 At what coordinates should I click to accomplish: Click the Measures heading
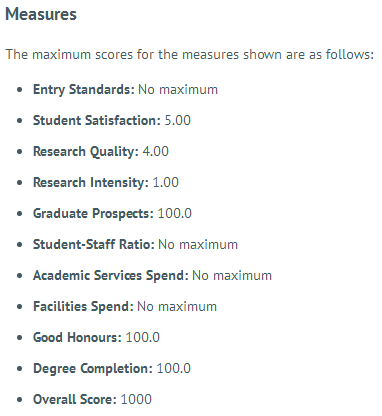(41, 14)
